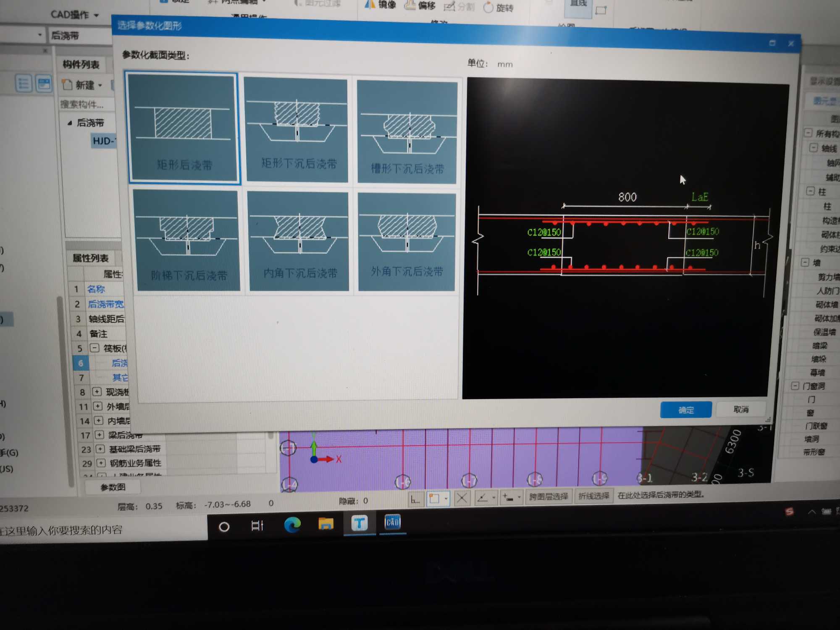The width and height of the screenshot is (840, 630).
Task: Click upper-left C12@150 rebar label
Action: 544,232
